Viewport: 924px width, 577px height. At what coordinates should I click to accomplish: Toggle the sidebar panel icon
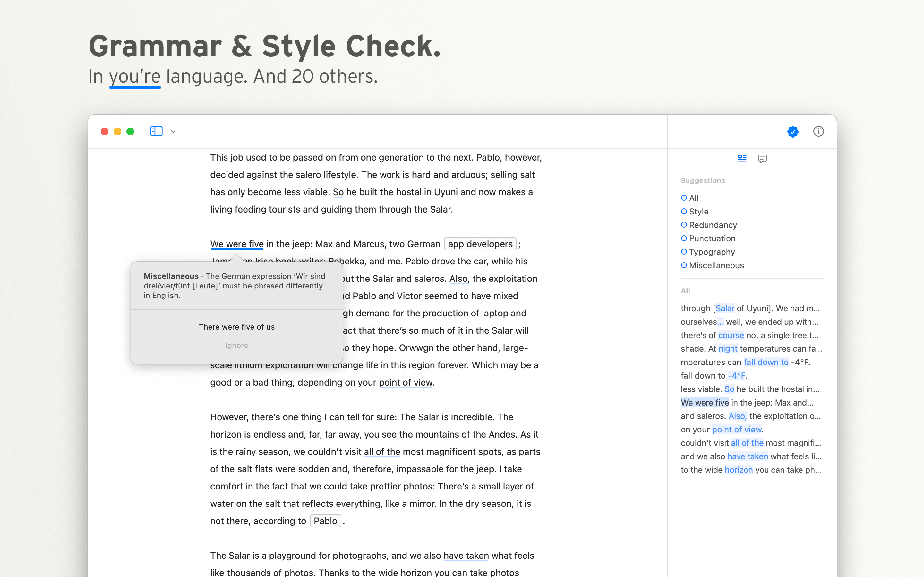pyautogui.click(x=156, y=131)
